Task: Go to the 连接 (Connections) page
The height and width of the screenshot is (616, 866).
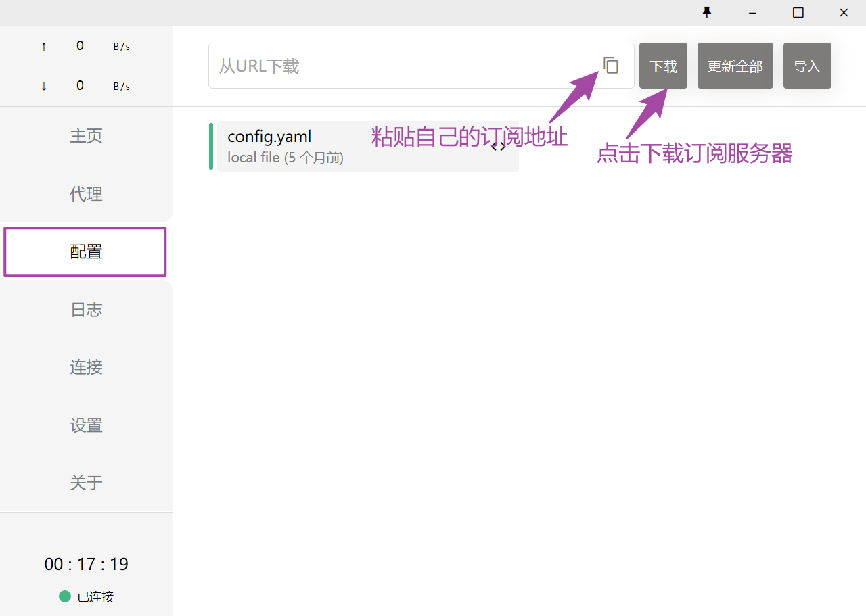Action: pos(86,367)
